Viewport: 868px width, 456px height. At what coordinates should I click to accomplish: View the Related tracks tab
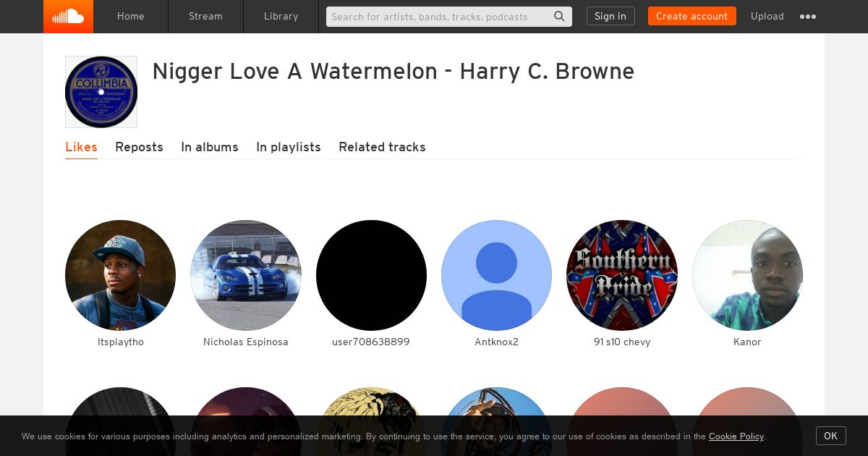point(382,147)
